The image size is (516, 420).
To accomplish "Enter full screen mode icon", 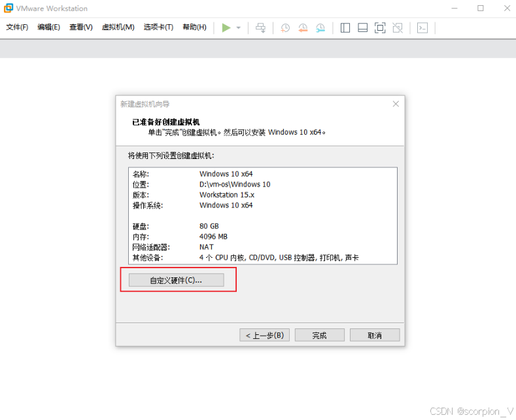I will click(x=380, y=27).
